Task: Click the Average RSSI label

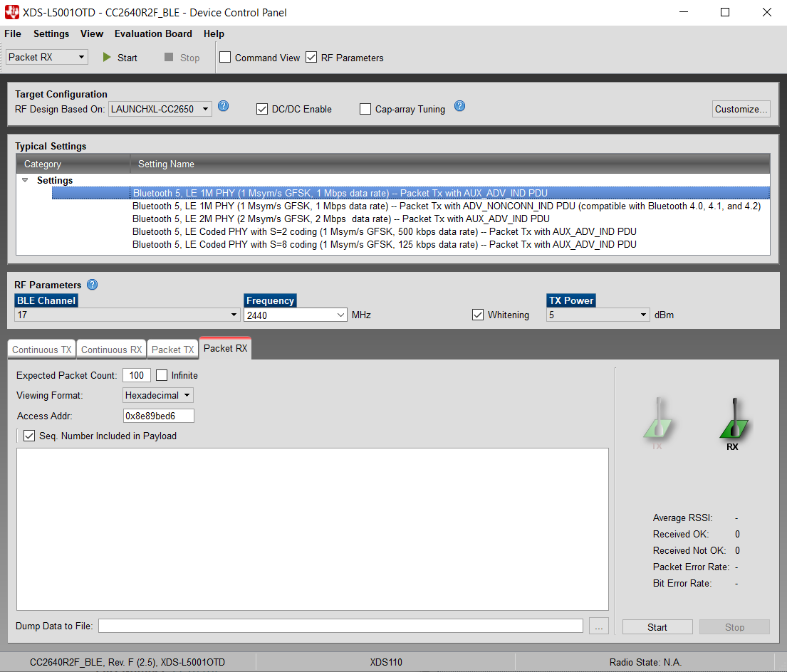Action: (682, 518)
